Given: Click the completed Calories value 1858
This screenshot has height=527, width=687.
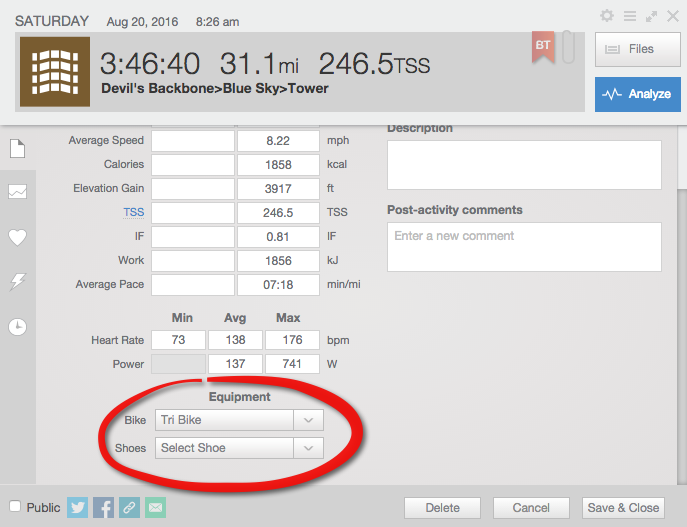Looking at the screenshot, I should pos(278,165).
